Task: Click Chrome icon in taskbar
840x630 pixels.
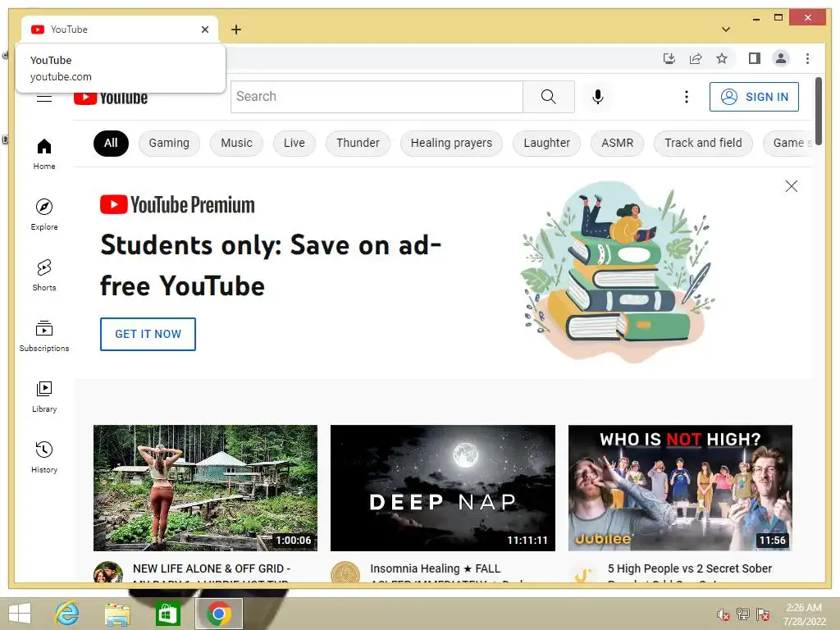Action: coord(218,614)
